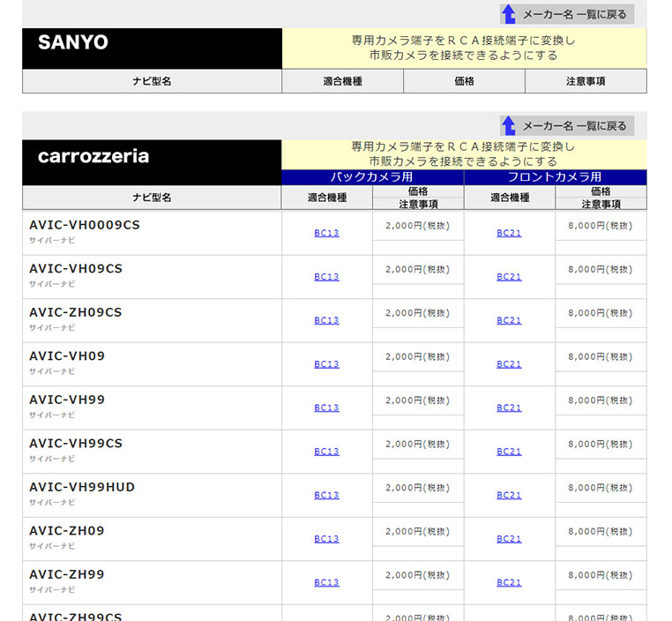Image resolution: width=672 pixels, height=621 pixels.
Task: Follow the BC21 link for AVIC-ZH09CS
Action: coord(509,320)
